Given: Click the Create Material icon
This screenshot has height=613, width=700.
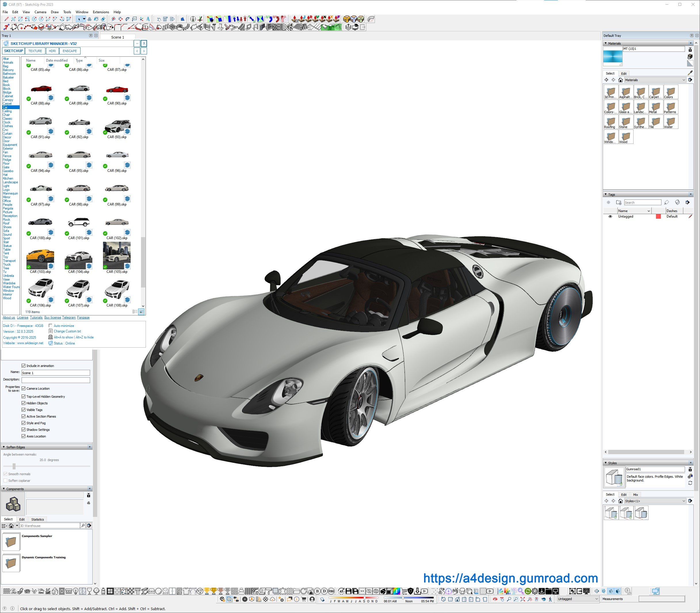Looking at the screenshot, I should coord(690,57).
